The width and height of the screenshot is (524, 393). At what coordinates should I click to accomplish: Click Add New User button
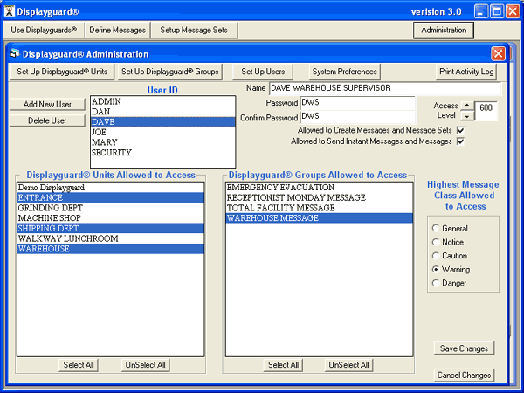[47, 104]
